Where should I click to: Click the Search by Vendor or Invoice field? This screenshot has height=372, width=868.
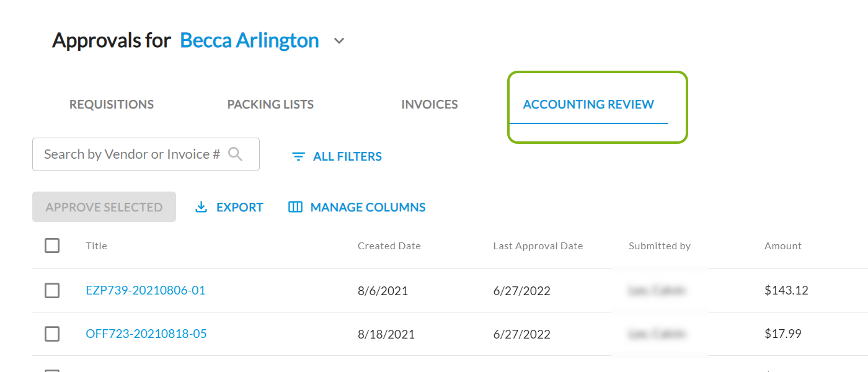pos(131,154)
